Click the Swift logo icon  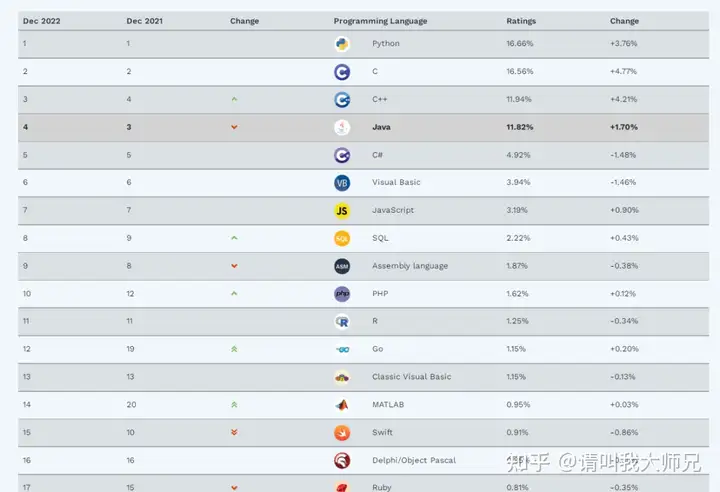(x=342, y=433)
